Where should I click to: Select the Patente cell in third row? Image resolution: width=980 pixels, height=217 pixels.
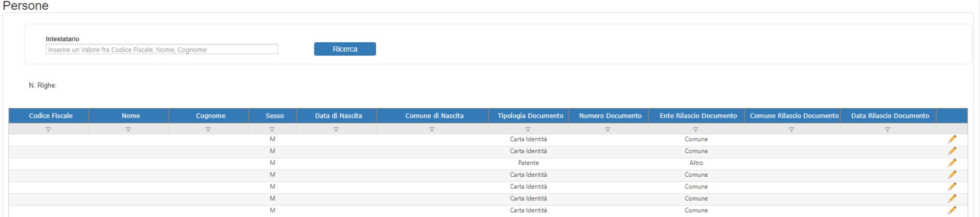click(528, 163)
